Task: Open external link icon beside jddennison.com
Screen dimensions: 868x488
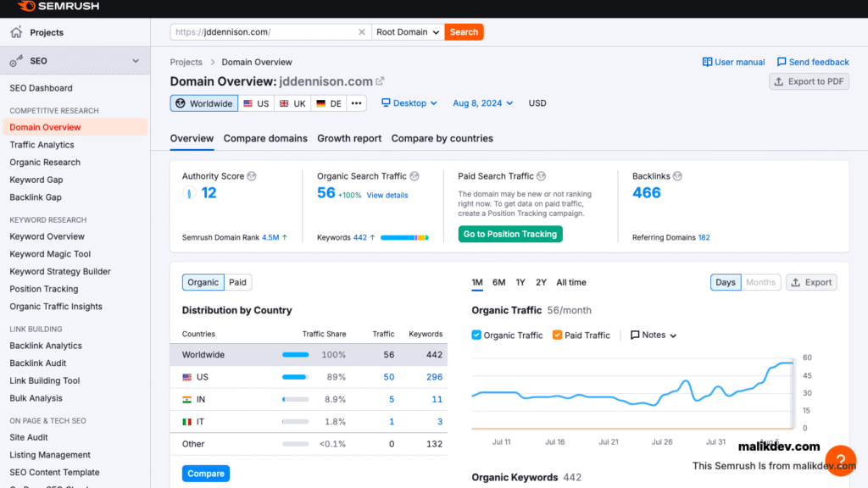Action: (381, 81)
